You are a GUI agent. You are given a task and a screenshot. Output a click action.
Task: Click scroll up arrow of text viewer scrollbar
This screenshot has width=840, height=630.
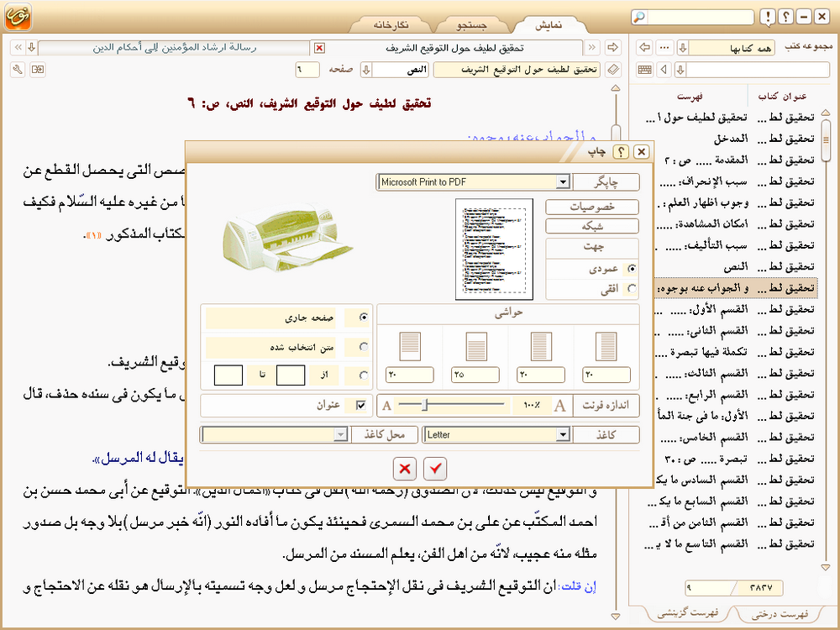(616, 87)
